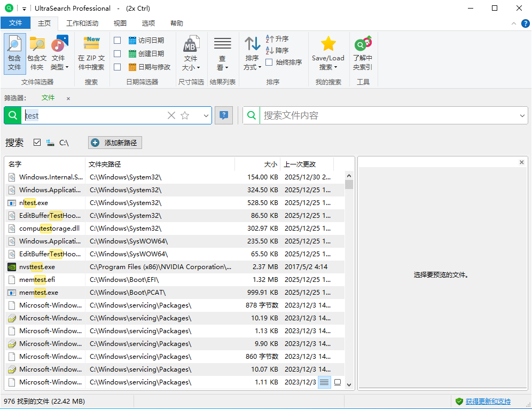Switch to the 视图 tab
532x409 pixels.
click(x=120, y=23)
